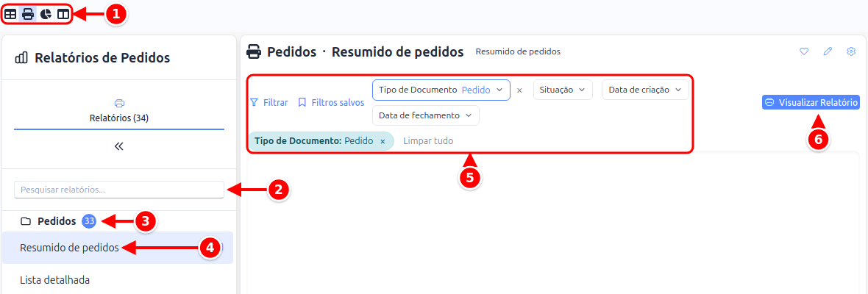The height and width of the screenshot is (294, 868).
Task: Click the Visualizar Relatório button
Action: pyautogui.click(x=811, y=102)
